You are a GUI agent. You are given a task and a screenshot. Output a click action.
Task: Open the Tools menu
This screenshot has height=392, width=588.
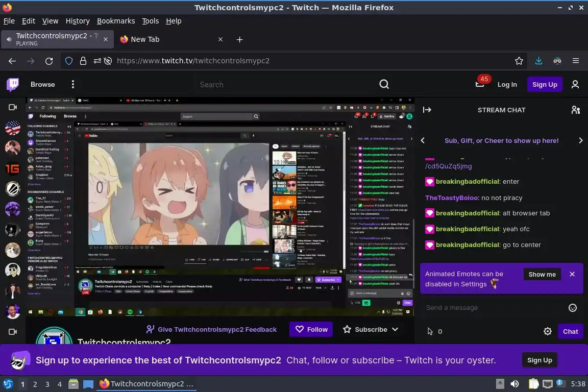tap(151, 21)
